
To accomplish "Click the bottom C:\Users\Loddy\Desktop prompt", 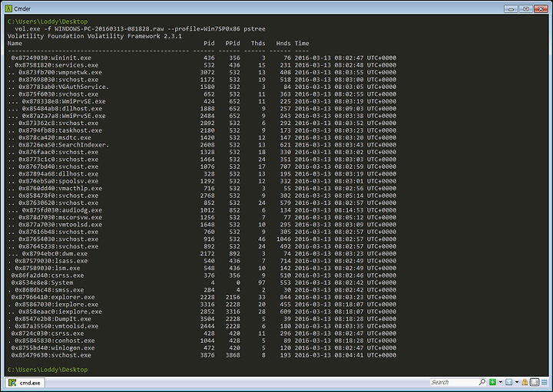I will point(48,370).
